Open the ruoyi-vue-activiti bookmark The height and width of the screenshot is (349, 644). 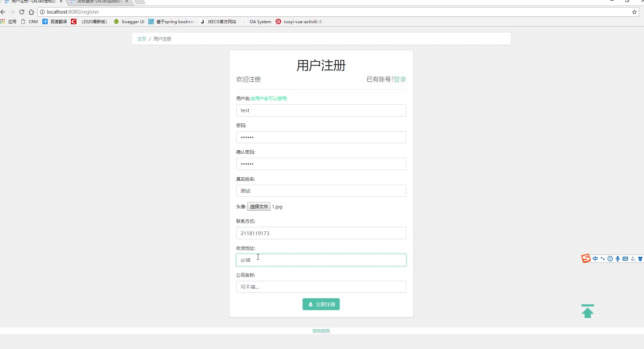click(299, 21)
